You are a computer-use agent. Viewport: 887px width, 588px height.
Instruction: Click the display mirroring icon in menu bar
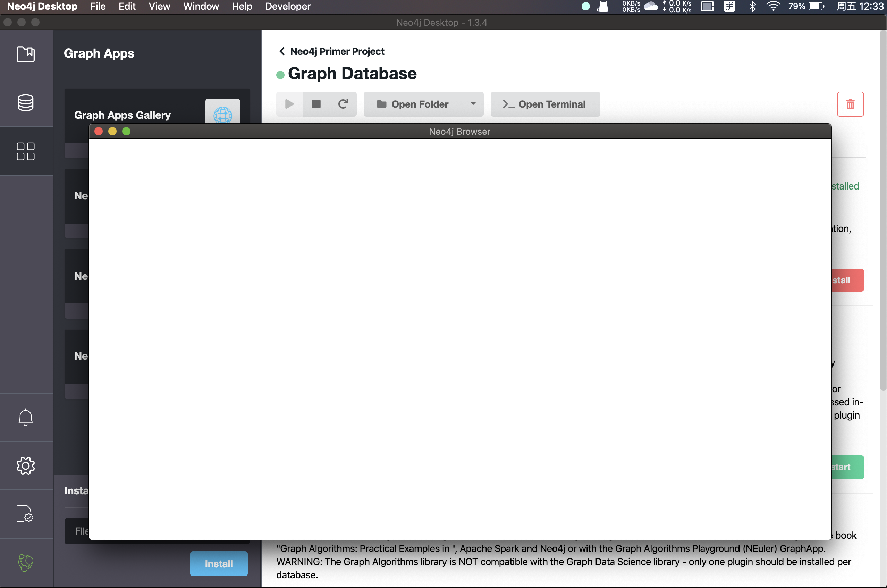[708, 6]
